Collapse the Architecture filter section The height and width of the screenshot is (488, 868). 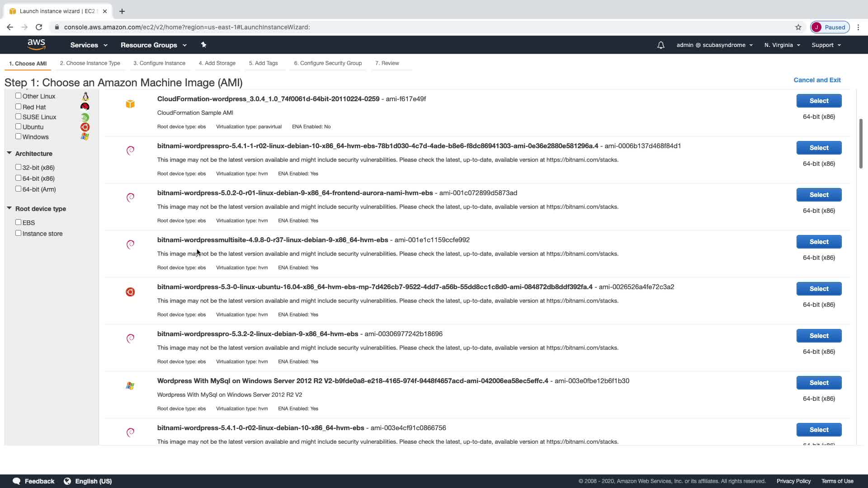pos(9,154)
